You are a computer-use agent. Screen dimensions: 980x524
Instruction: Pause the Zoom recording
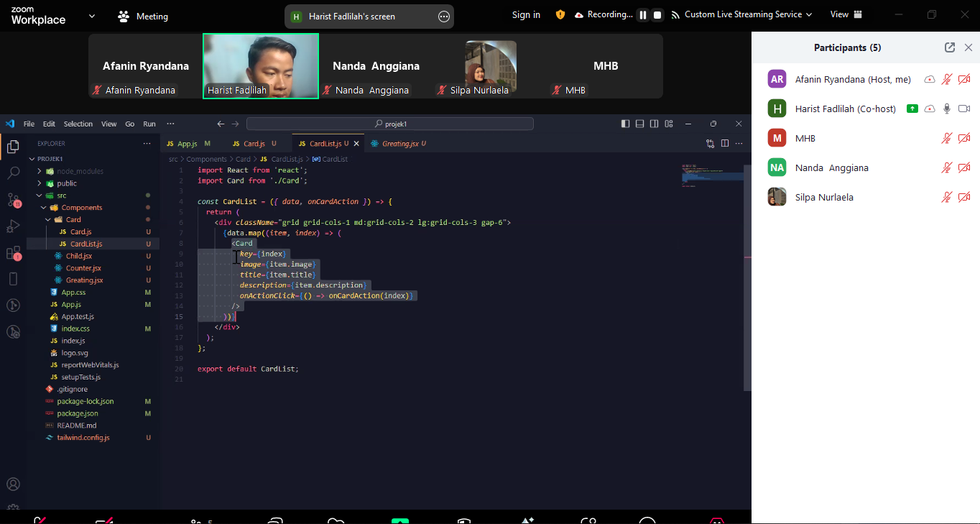point(643,14)
